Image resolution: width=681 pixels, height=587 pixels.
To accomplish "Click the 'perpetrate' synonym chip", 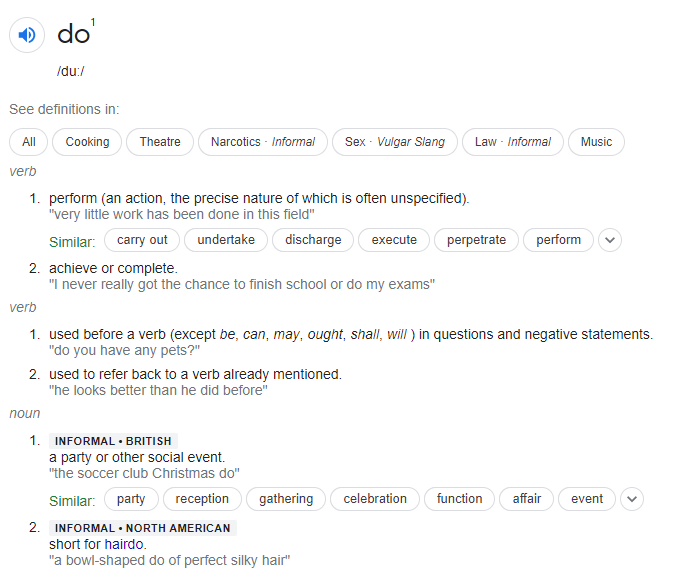I will (x=476, y=240).
